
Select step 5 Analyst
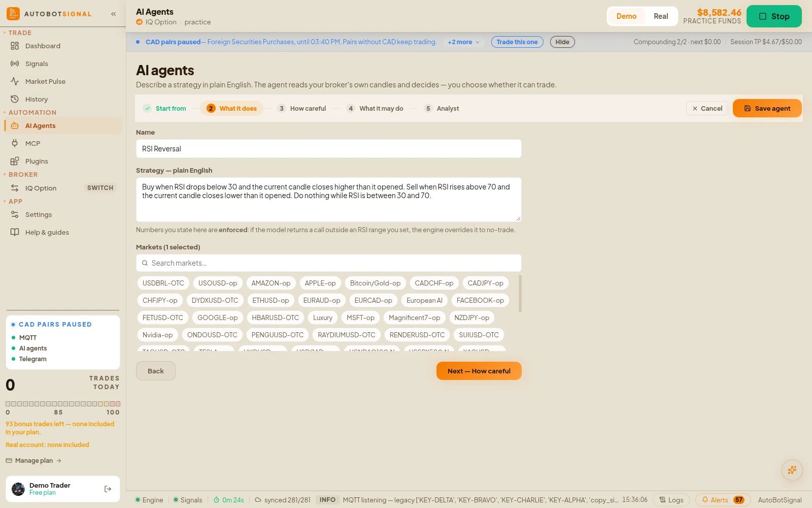[x=442, y=108]
